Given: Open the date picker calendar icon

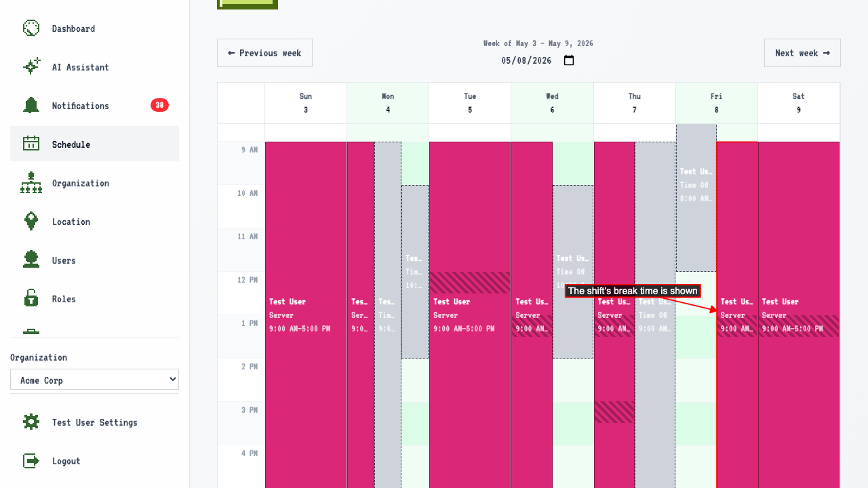Looking at the screenshot, I should point(569,60).
